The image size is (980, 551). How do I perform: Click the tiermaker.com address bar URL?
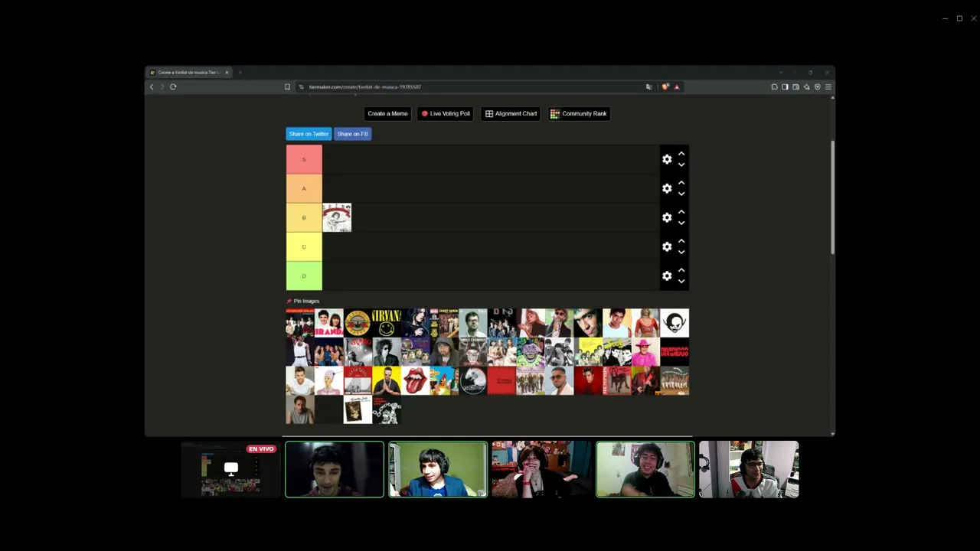coord(365,86)
